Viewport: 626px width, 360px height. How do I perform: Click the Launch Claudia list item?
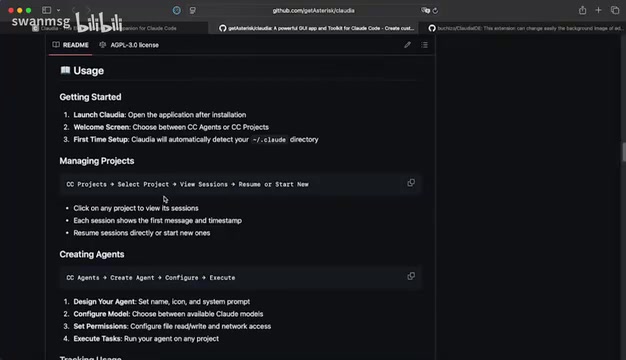[160, 115]
